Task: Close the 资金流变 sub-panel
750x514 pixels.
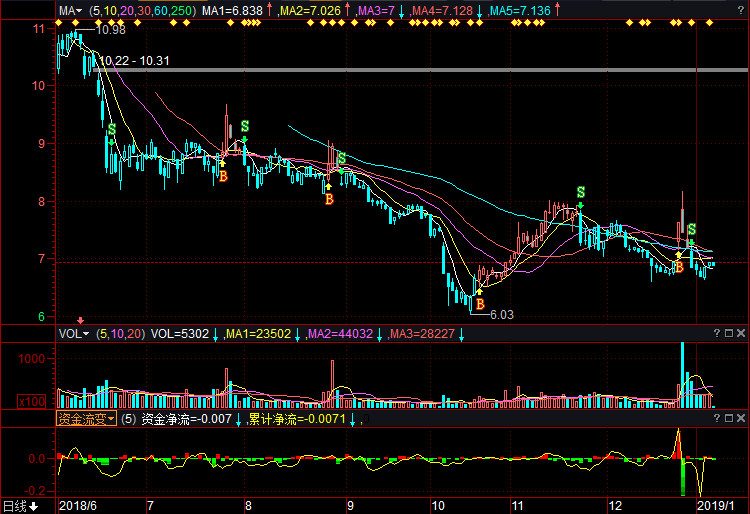Action: tap(741, 418)
